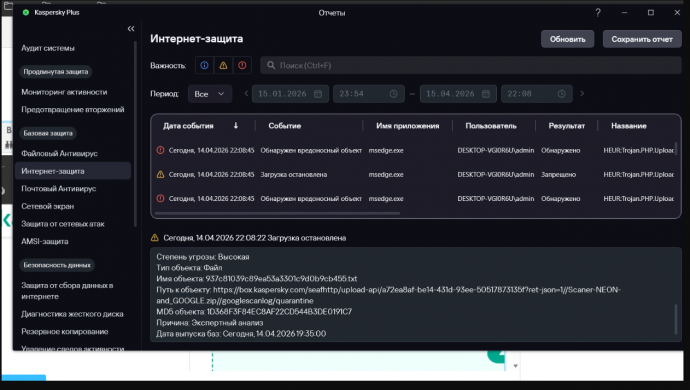The width and height of the screenshot is (690, 390).
Task: Select Интернет-защита in sidebar
Action: coord(73,171)
